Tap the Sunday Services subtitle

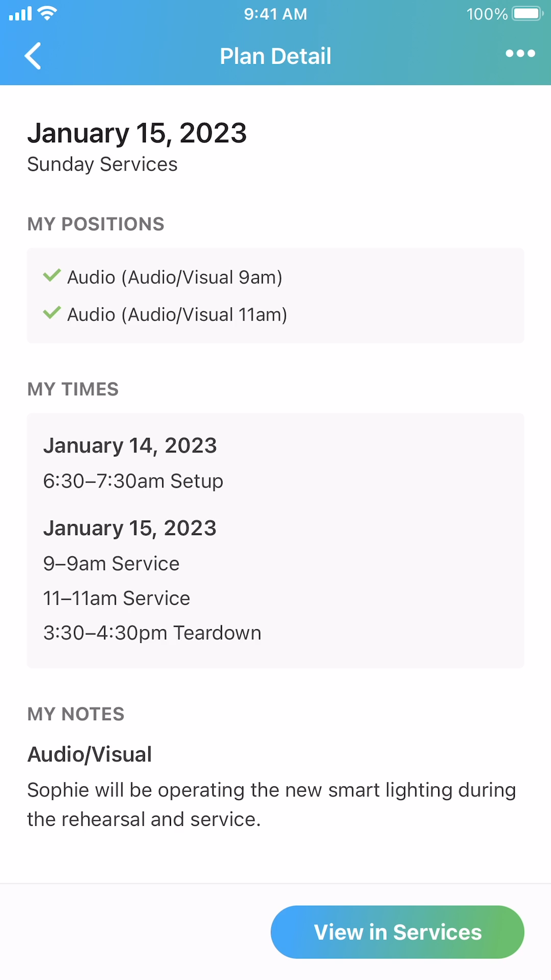[102, 164]
